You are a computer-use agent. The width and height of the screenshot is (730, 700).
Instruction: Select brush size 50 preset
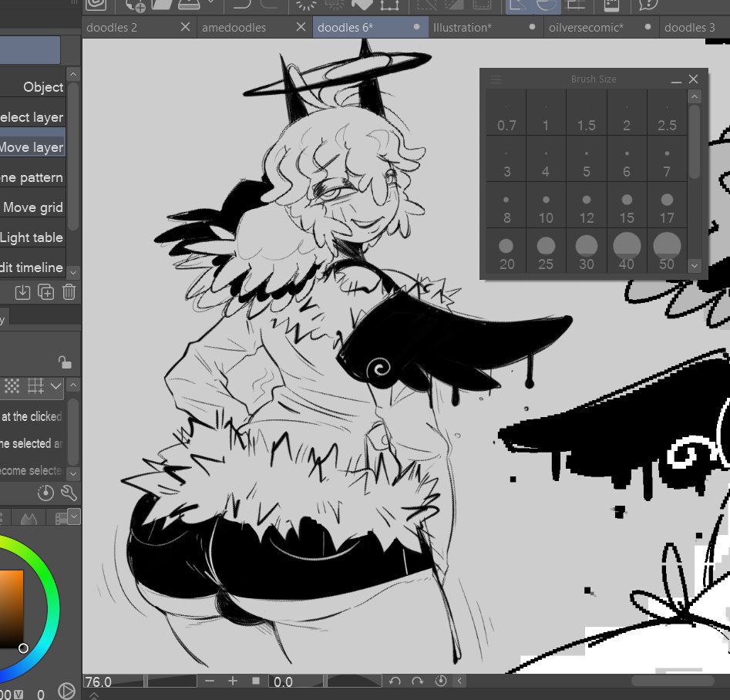667,251
